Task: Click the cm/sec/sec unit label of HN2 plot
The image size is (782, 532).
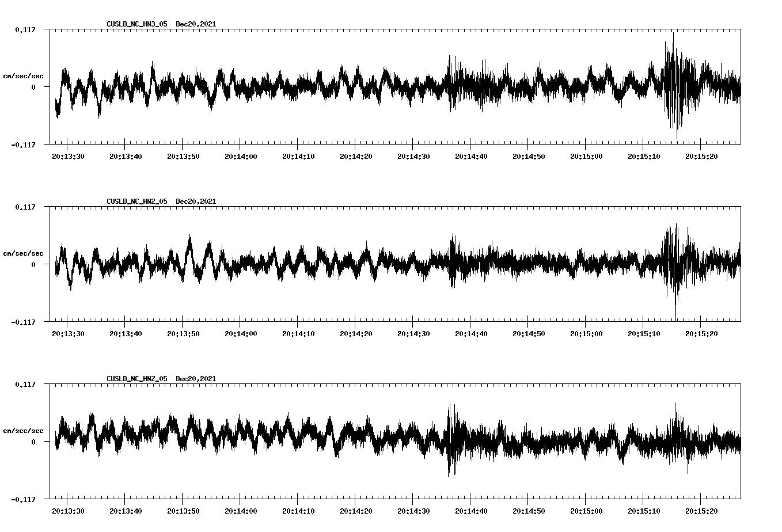Action: coord(23,253)
